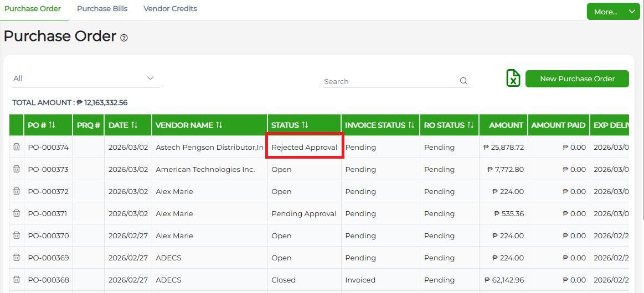The width and height of the screenshot is (644, 293).
Task: Sort by the Status column
Action: (x=305, y=125)
